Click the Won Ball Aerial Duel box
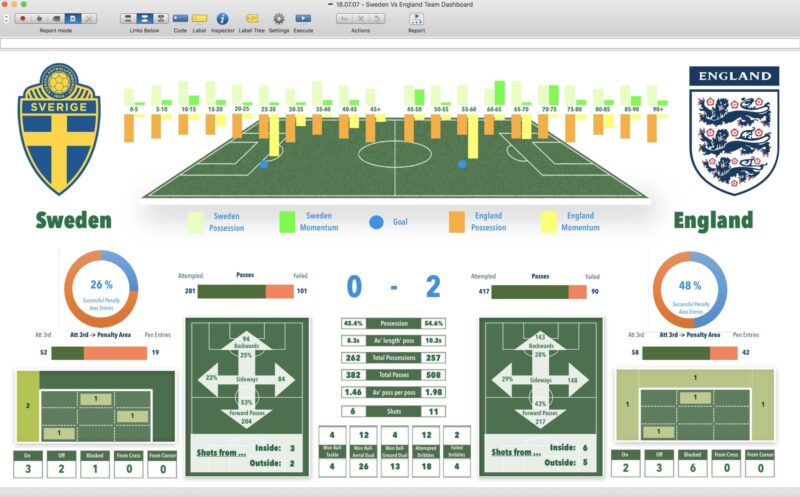This screenshot has height=497, width=800. [363, 452]
